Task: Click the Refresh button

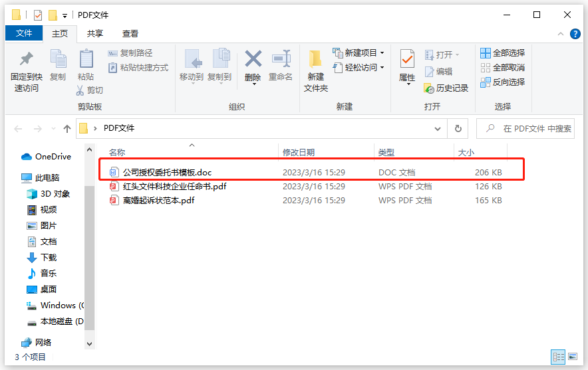Action: click(x=458, y=129)
